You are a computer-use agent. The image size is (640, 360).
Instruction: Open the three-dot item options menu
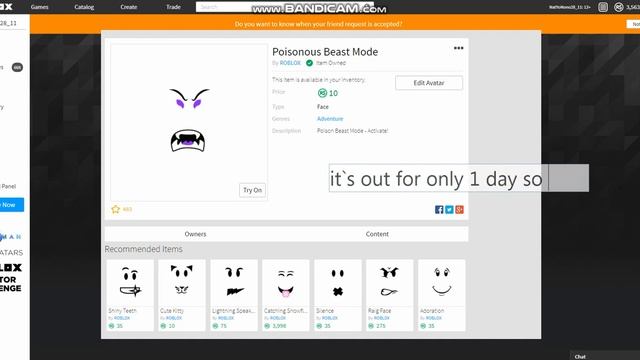(458, 48)
